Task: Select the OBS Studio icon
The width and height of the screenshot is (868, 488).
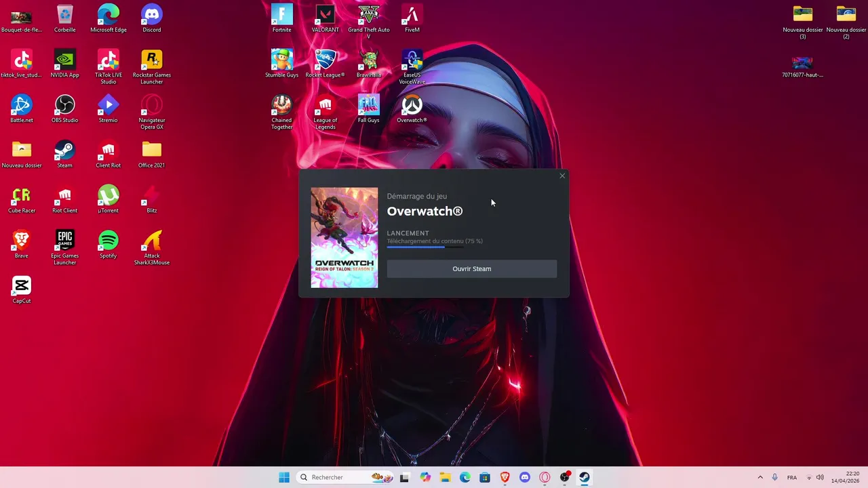Action: click(65, 108)
